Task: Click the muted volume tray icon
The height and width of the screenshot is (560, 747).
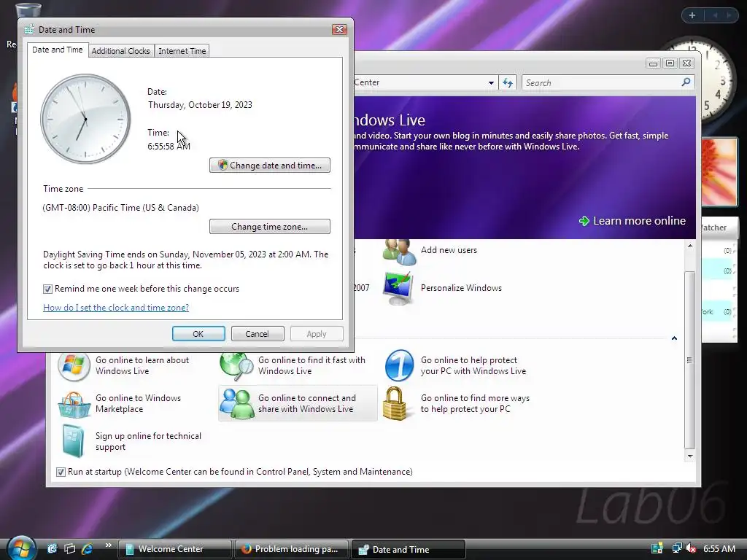Action: 691,548
